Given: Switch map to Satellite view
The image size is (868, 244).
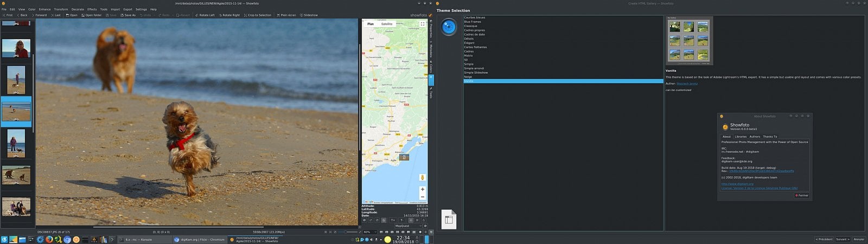Looking at the screenshot, I should click(x=387, y=24).
